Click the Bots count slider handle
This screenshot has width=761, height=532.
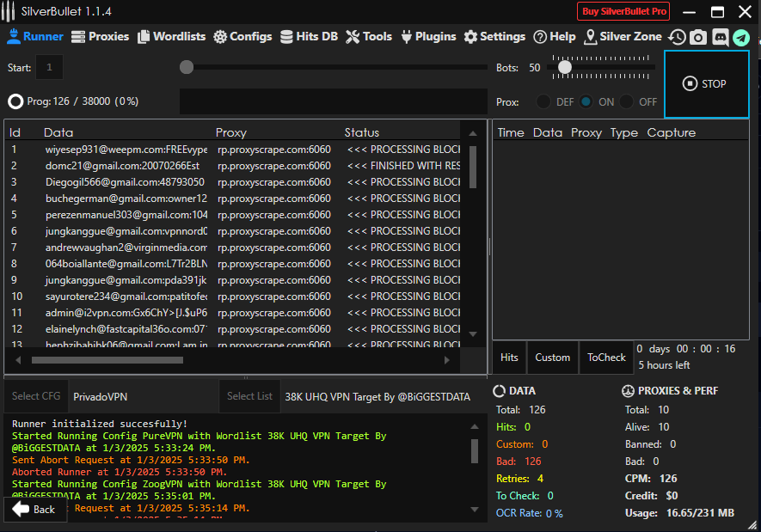coord(565,67)
